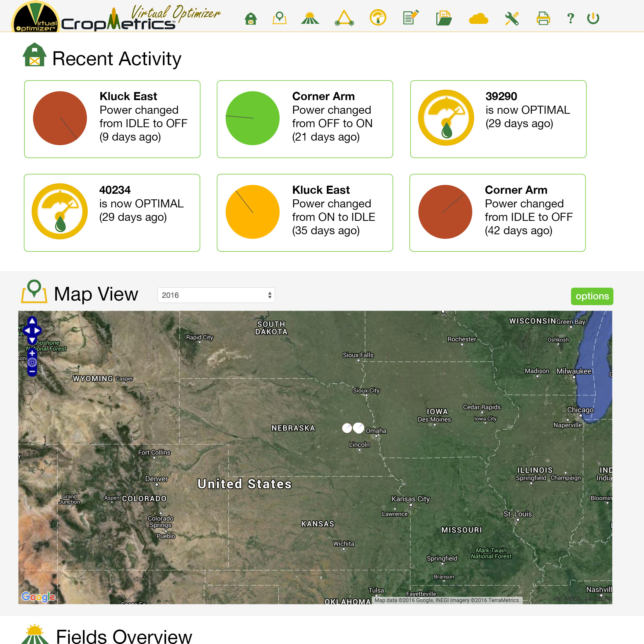This screenshot has width=644, height=644.
Task: Open the fields sunrise toolbar icon
Action: tap(310, 18)
